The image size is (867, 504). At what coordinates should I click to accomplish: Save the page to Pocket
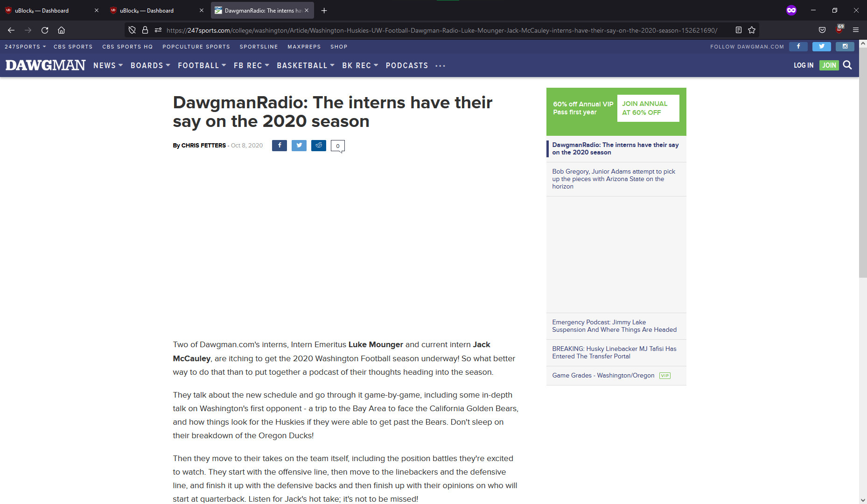pyautogui.click(x=822, y=30)
